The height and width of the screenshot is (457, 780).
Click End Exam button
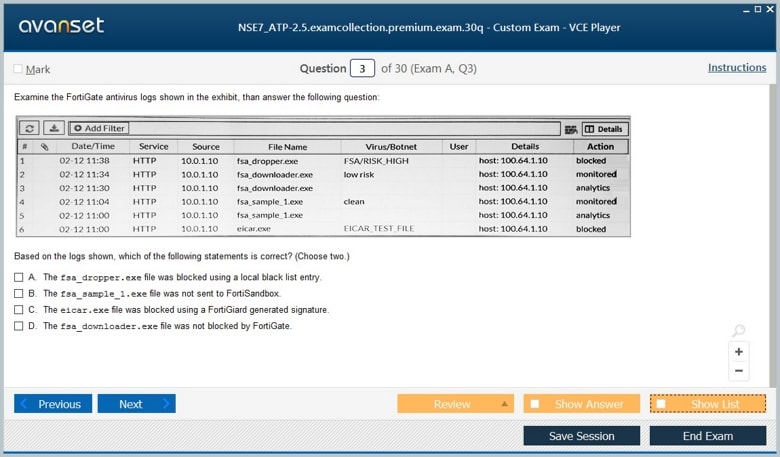tap(708, 436)
